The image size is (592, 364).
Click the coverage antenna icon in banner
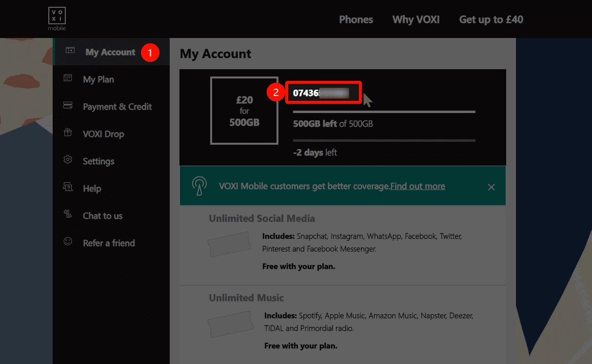[x=198, y=186]
